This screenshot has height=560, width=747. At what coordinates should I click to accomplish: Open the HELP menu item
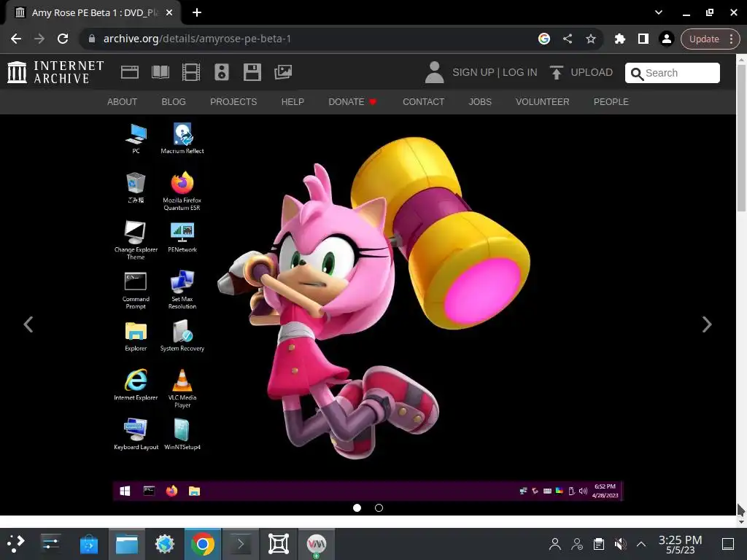(x=293, y=102)
